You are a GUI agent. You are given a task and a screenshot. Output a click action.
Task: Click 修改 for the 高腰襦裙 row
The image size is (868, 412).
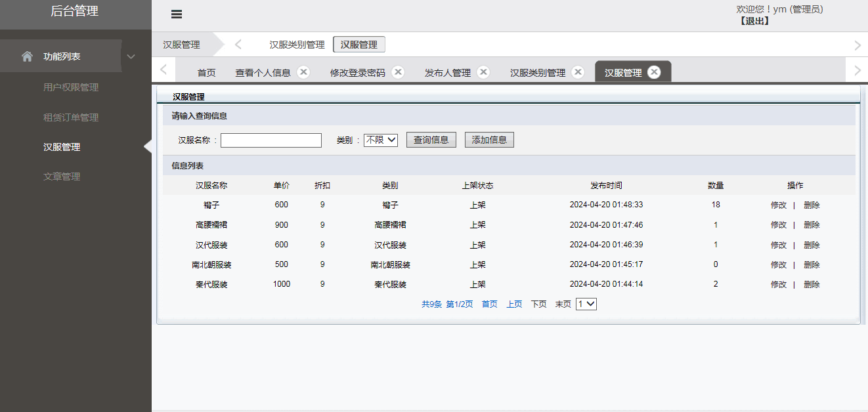[778, 225]
